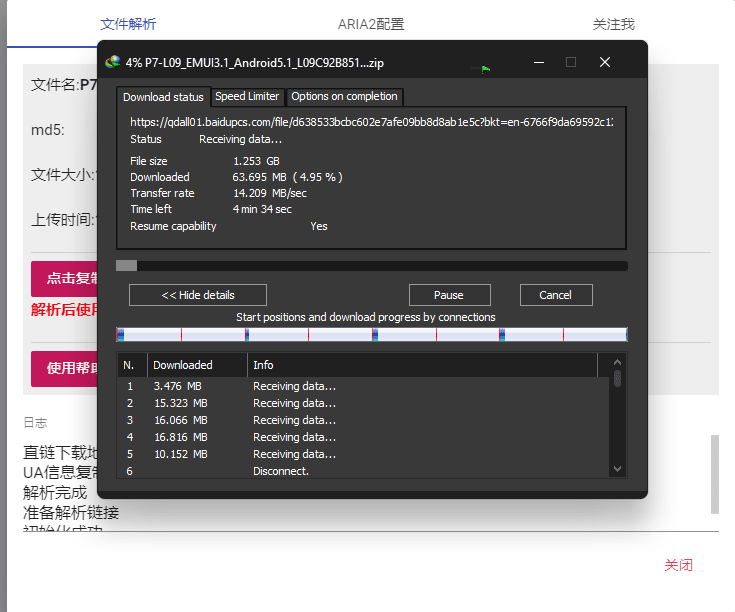The width and height of the screenshot is (735, 612).
Task: Select disconnected connection row 6
Action: point(363,471)
